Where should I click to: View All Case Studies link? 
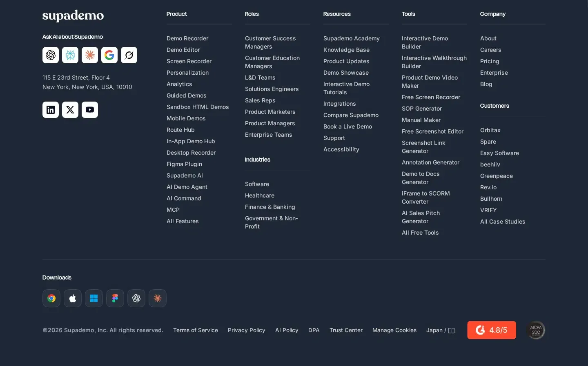tap(503, 222)
